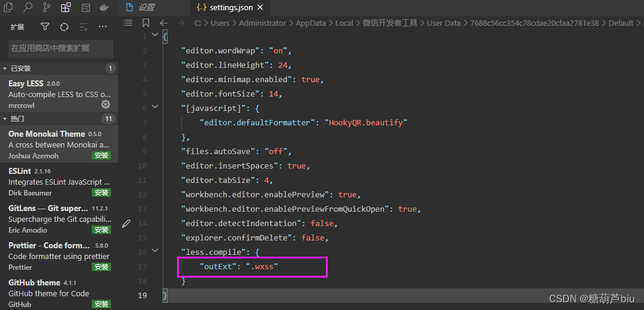The width and height of the screenshot is (644, 310).
Task: Click line number 19 in gutter
Action: (142, 295)
